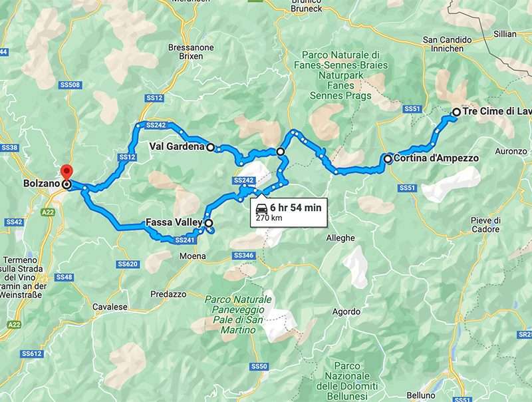Click the unnamed waypoint east of Val Gardena
Image resolution: width=532 pixels, height=402 pixels.
281,152
